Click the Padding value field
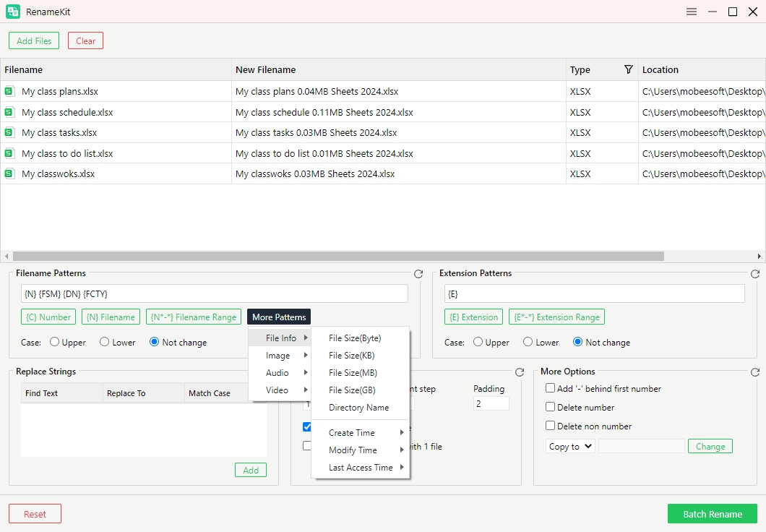This screenshot has width=766, height=532. click(491, 403)
